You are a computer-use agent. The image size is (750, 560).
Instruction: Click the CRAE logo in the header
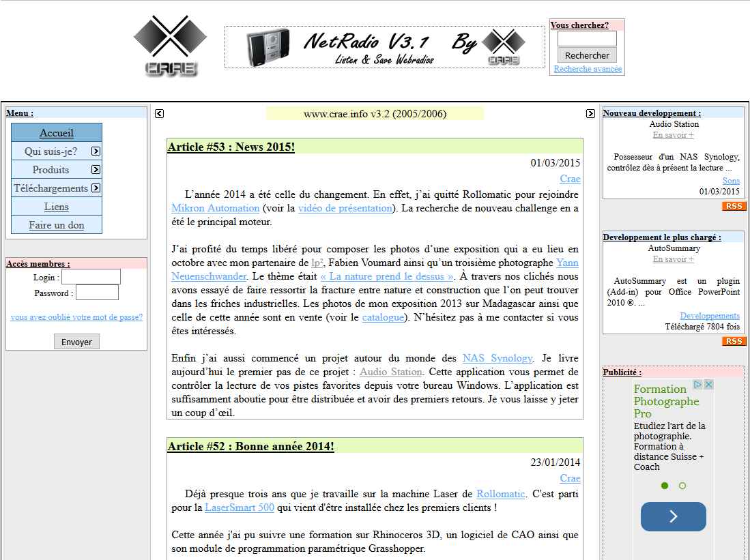pyautogui.click(x=170, y=46)
